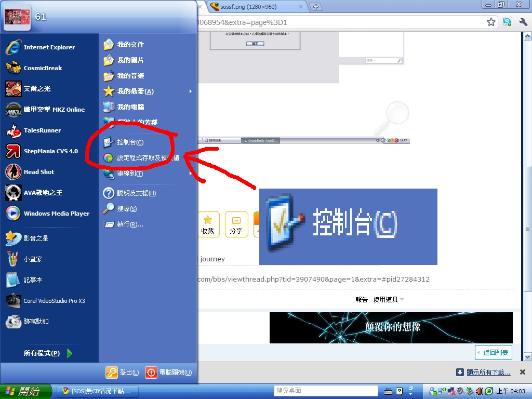Screen dimensions: 532x399
Task: Click 分享 share button on page
Action: (236, 224)
